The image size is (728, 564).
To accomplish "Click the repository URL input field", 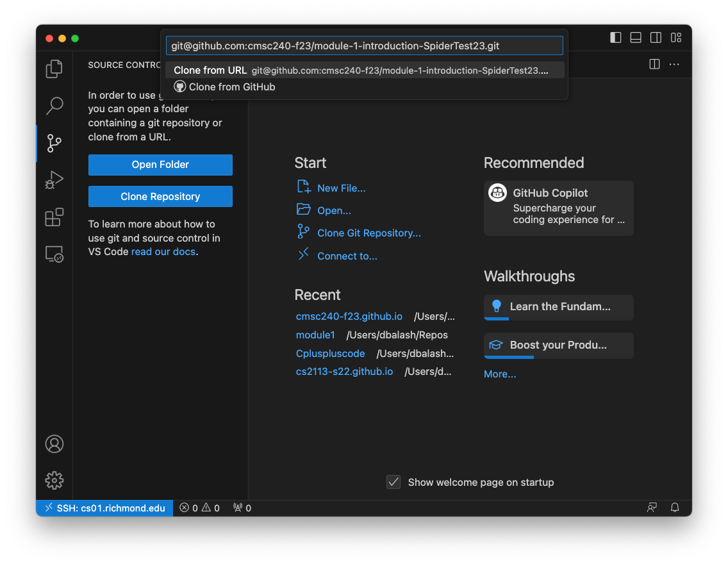I will (x=364, y=46).
